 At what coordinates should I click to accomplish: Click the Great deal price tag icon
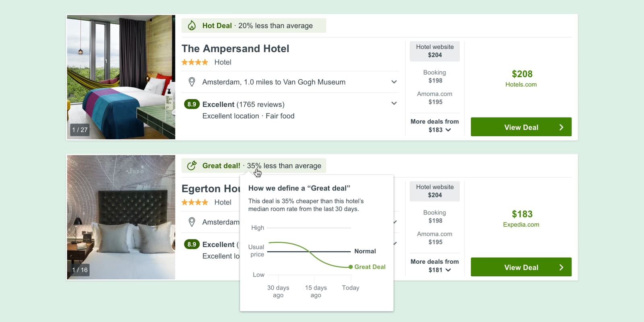point(192,165)
